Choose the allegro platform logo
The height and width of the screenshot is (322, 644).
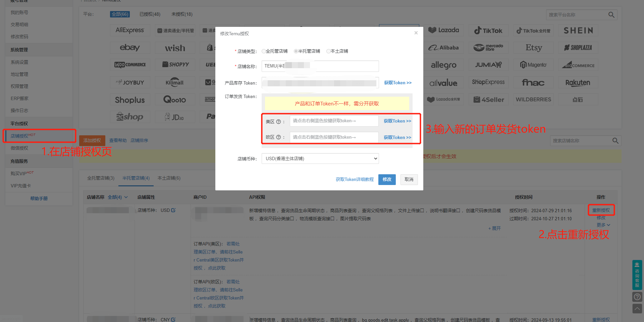pos(444,65)
